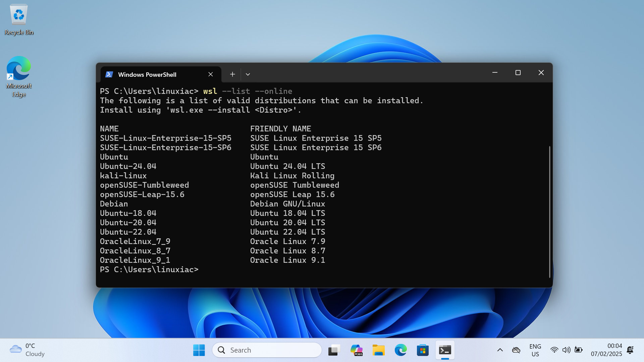
Task: Click OracleLinux_8_7 in the NAME column
Action: coord(135,251)
